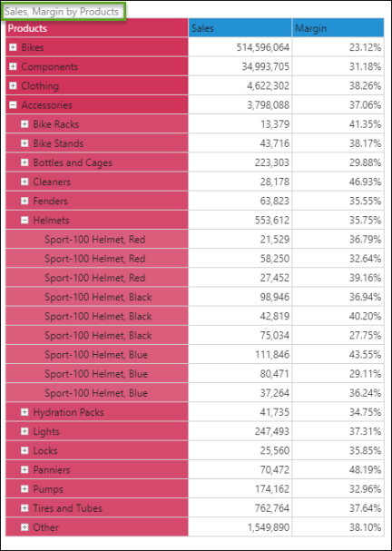
Task: Click the Bikes sales value 514,596,064
Action: pyautogui.click(x=263, y=47)
